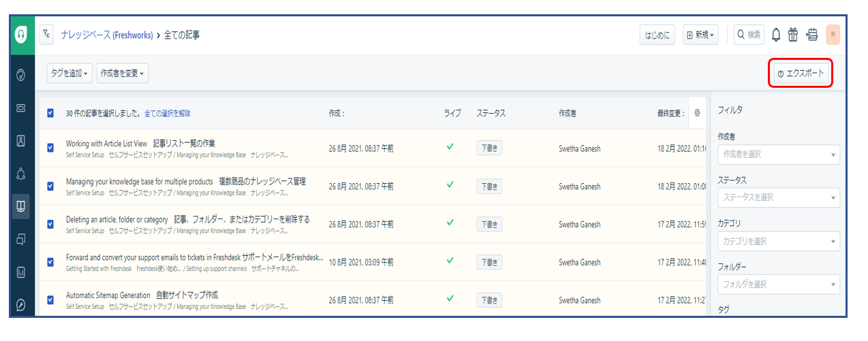This screenshot has width=868, height=341.
Task: Uncheck Working with Article List View checkbox
Action: [x=50, y=148]
